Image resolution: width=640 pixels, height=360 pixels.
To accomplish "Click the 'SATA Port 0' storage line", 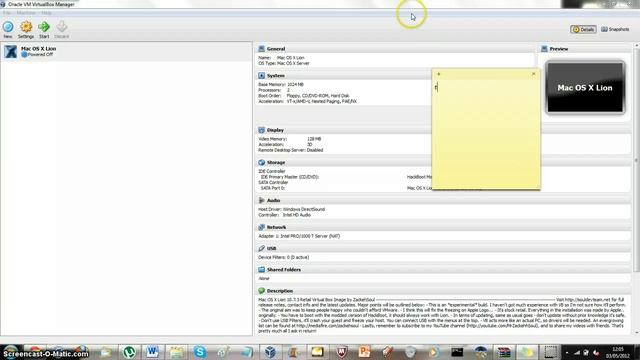I will [x=273, y=188].
